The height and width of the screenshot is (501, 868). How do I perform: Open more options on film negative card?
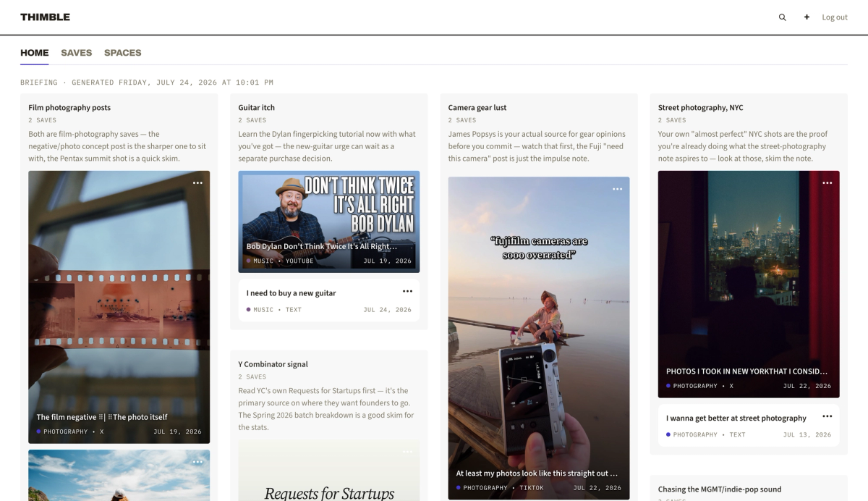197,183
